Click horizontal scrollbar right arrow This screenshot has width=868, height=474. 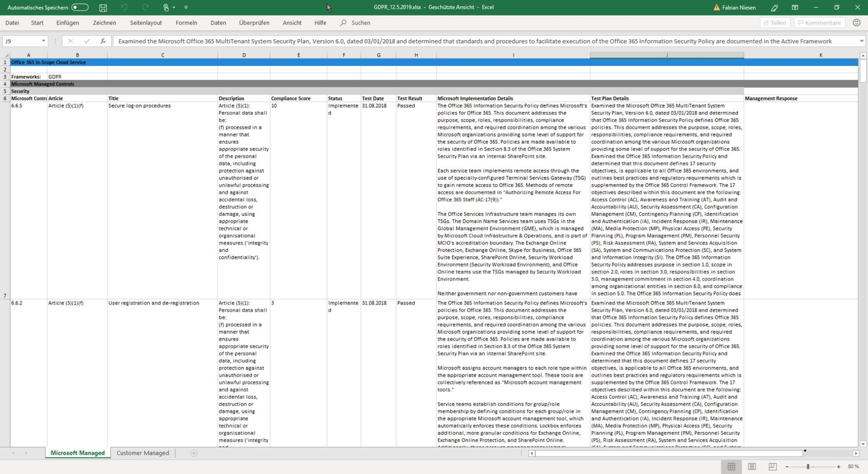click(x=856, y=453)
